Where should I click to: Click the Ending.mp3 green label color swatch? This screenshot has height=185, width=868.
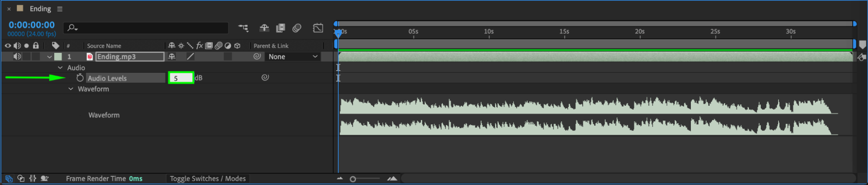58,56
